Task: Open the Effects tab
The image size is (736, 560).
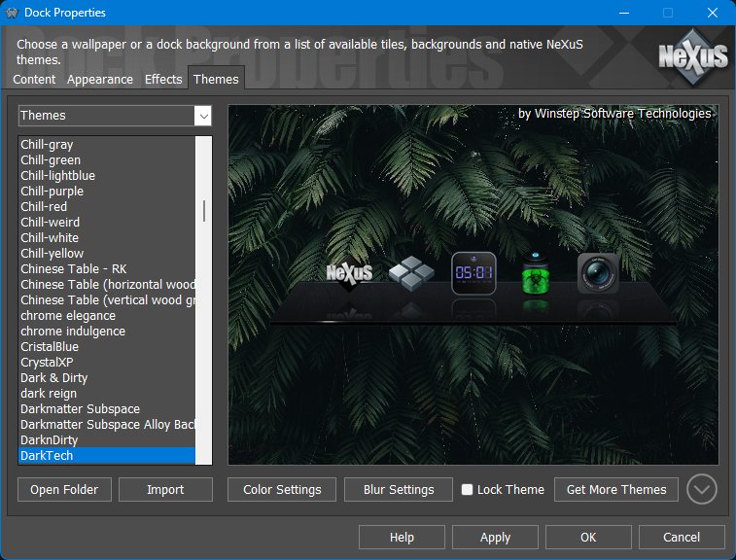Action: click(163, 80)
